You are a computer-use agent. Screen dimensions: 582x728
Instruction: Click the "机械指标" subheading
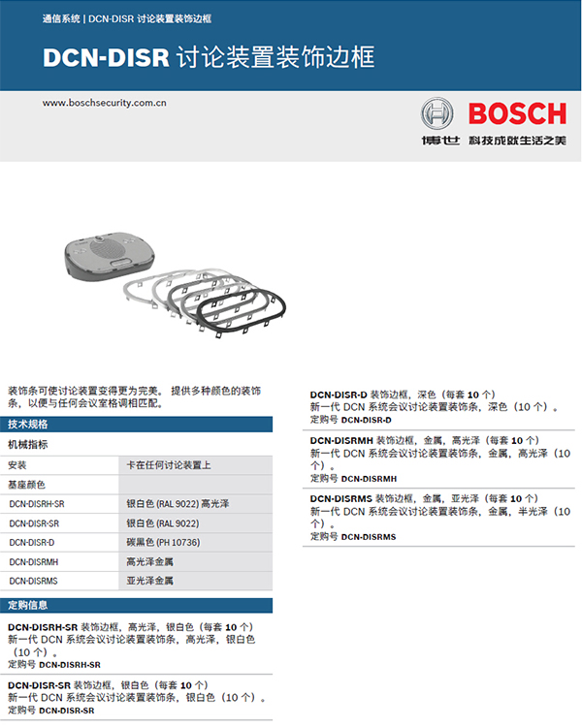pyautogui.click(x=28, y=444)
